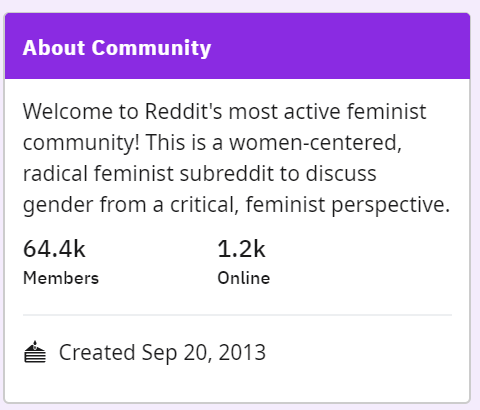Image resolution: width=480 pixels, height=410 pixels.
Task: Click the word women-centered
Action: 315,143
